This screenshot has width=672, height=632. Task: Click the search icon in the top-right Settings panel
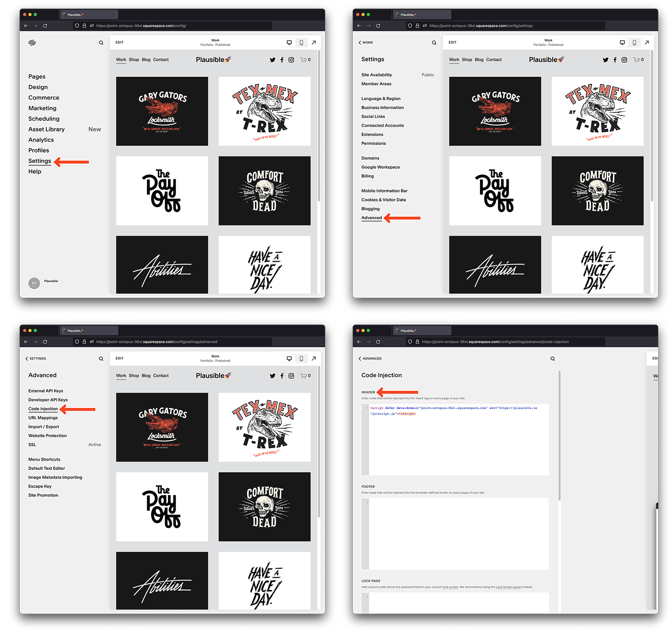[x=434, y=43]
